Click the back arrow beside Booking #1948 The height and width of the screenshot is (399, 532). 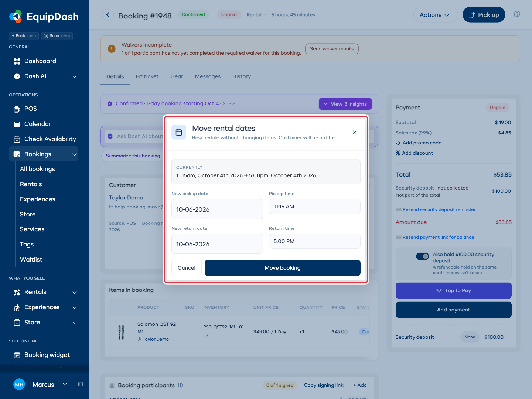(108, 15)
